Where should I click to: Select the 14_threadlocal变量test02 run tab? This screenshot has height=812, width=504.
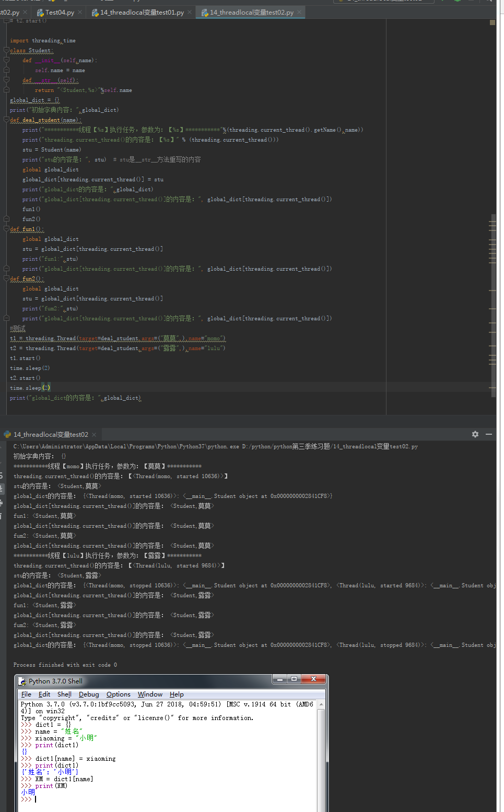[51, 435]
